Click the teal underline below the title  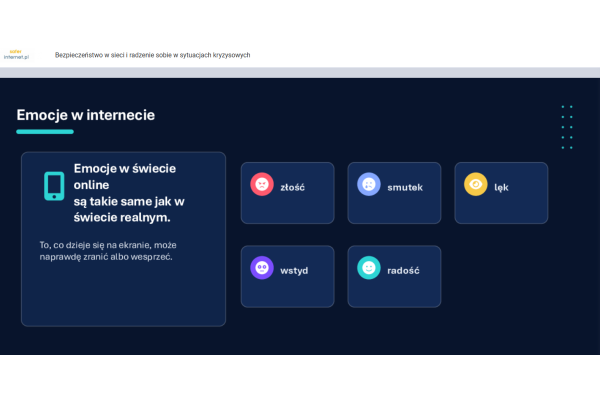point(45,132)
